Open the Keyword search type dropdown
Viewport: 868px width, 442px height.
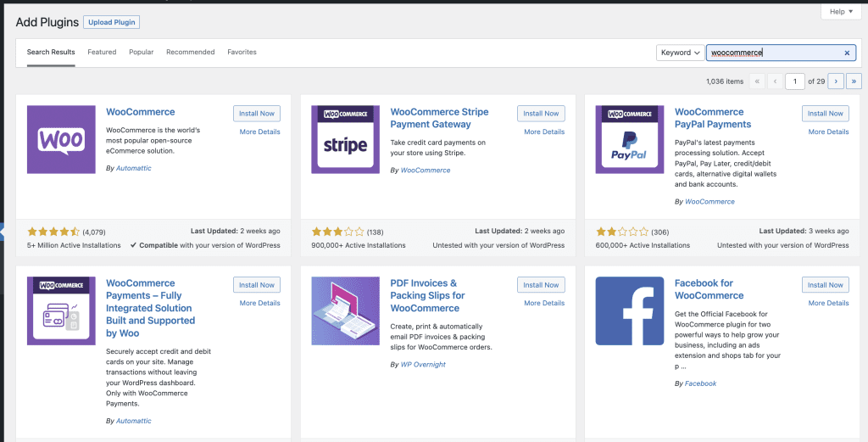pyautogui.click(x=681, y=53)
